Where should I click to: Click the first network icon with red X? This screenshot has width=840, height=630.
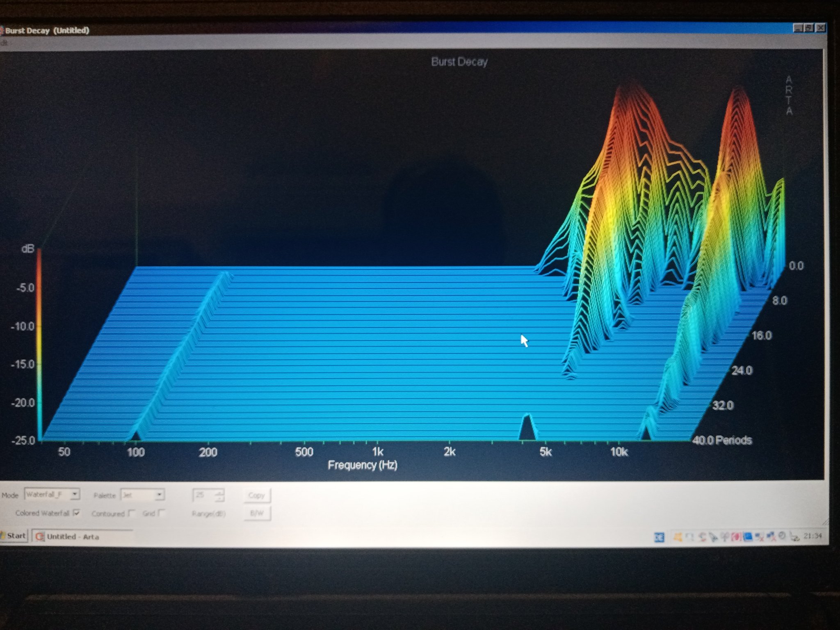click(x=759, y=536)
